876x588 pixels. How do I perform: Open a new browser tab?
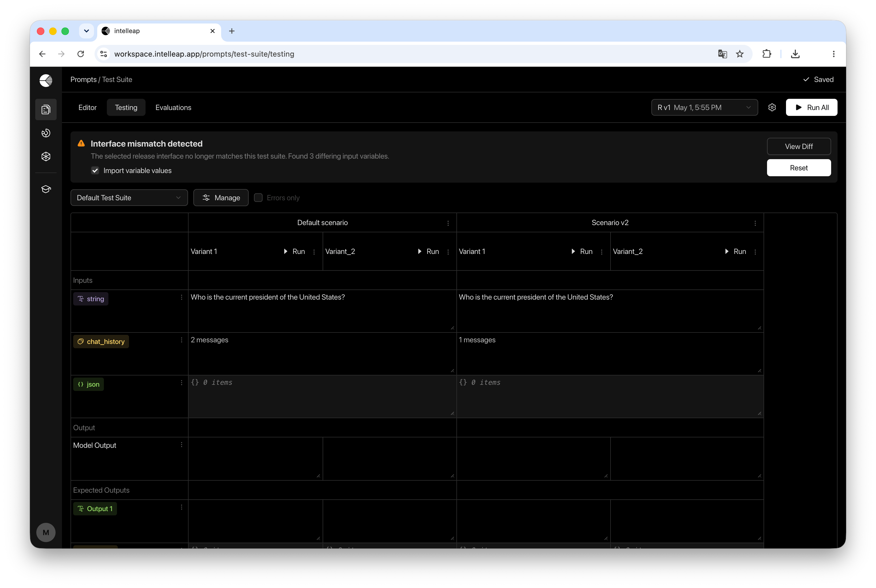pyautogui.click(x=232, y=31)
